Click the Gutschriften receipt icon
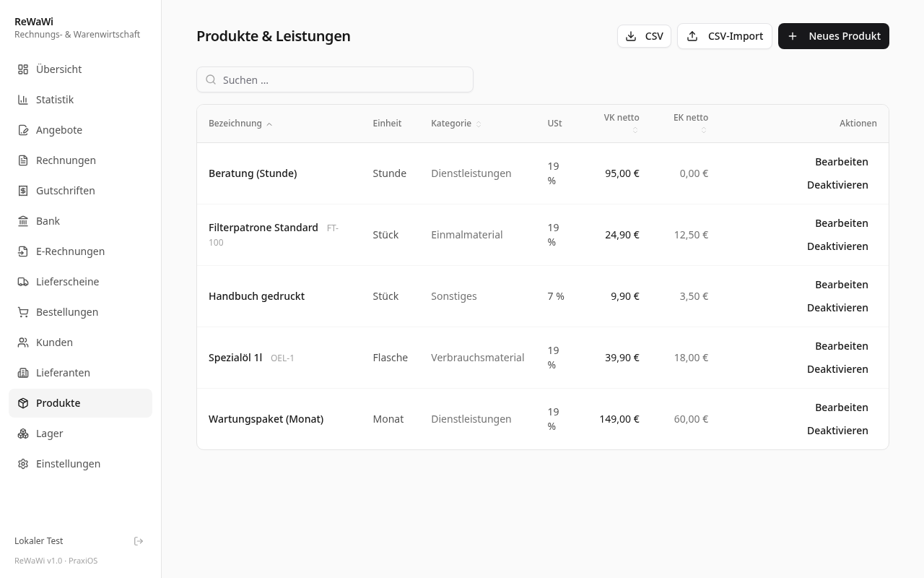Screen dimensions: 924x578 [23, 191]
